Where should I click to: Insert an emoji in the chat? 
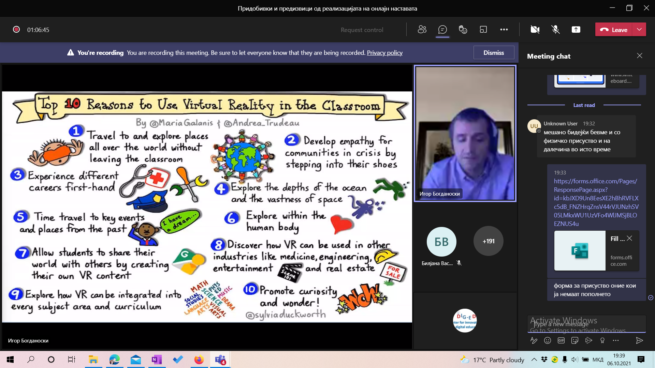coord(547,340)
